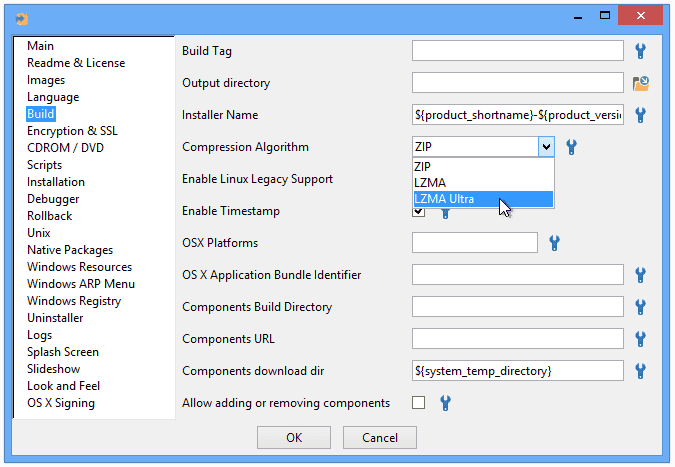Open the Readme & License section
Image resolution: width=675 pixels, height=467 pixels.
pyautogui.click(x=76, y=63)
